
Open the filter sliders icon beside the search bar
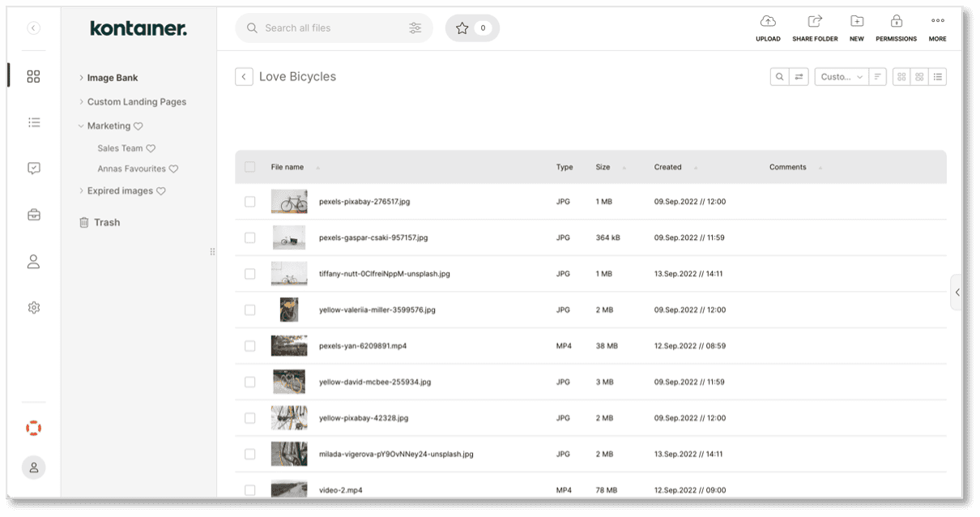tap(415, 28)
